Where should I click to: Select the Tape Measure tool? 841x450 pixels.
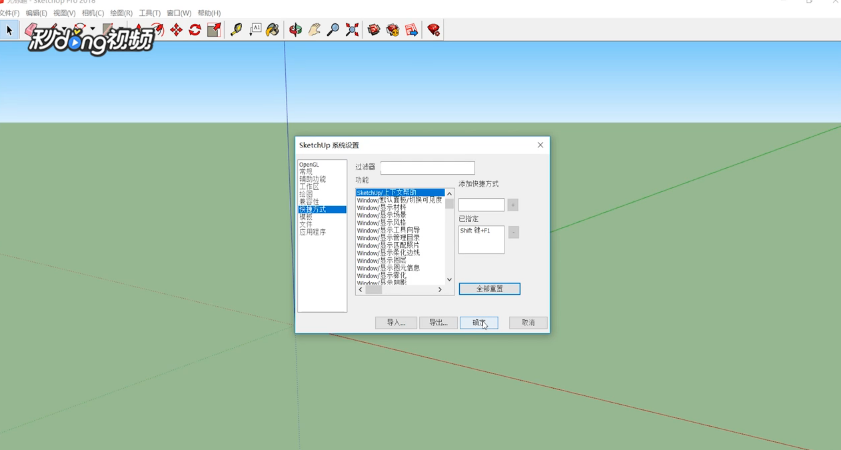[236, 30]
